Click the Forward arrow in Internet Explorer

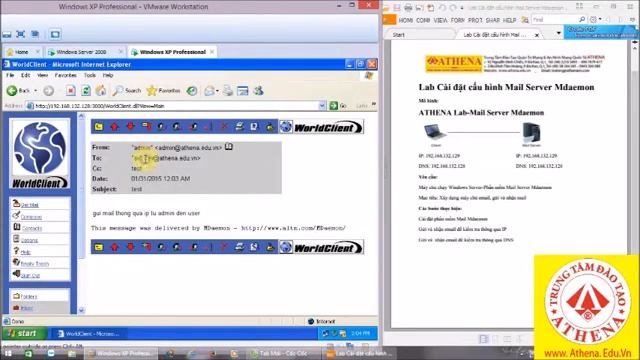(x=49, y=91)
